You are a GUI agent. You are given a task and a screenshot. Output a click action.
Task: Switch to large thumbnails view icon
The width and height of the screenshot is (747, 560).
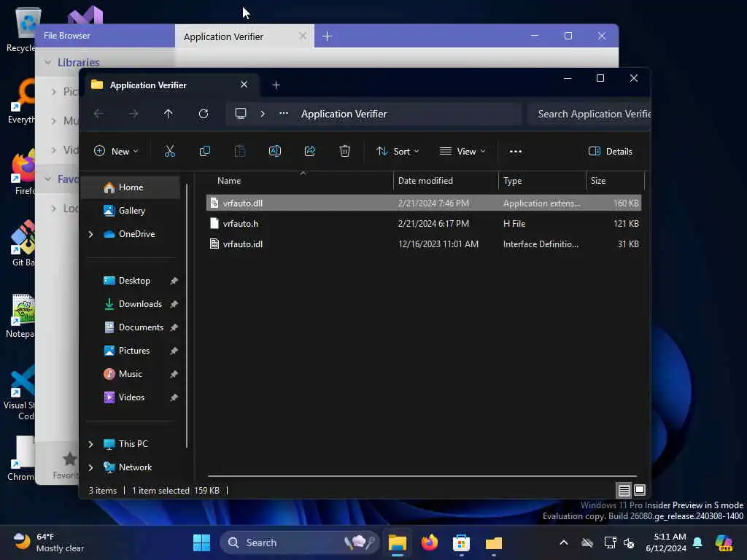[640, 490]
